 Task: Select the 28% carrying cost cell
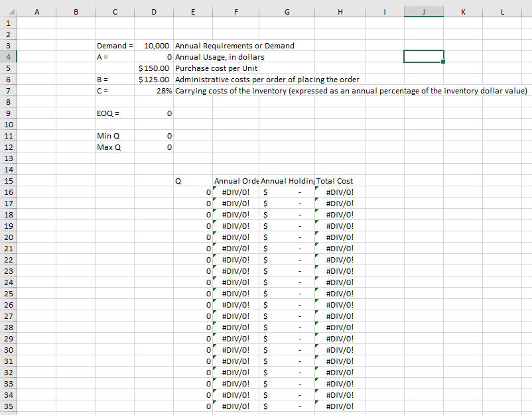coord(154,91)
